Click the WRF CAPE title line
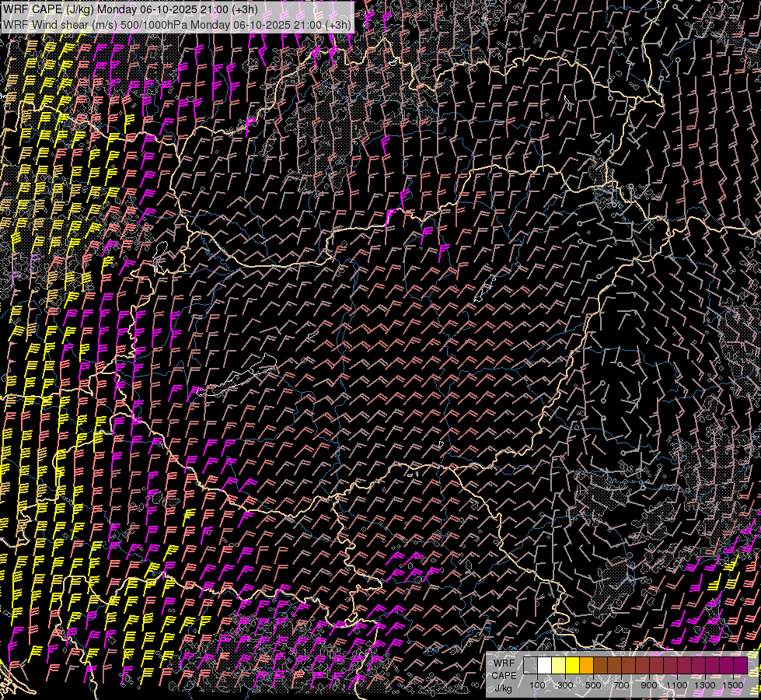 click(131, 9)
